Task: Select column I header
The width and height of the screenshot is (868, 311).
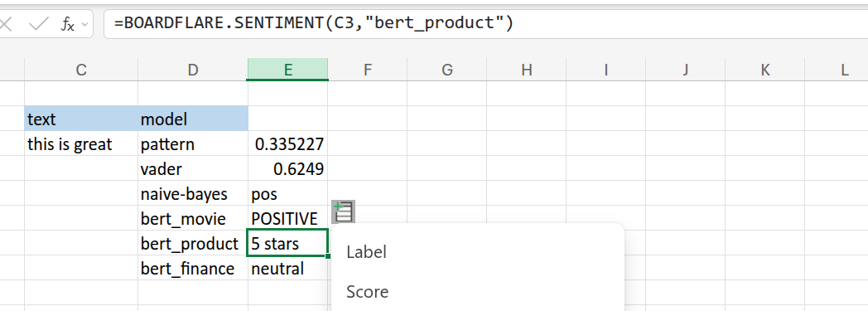Action: (x=606, y=70)
